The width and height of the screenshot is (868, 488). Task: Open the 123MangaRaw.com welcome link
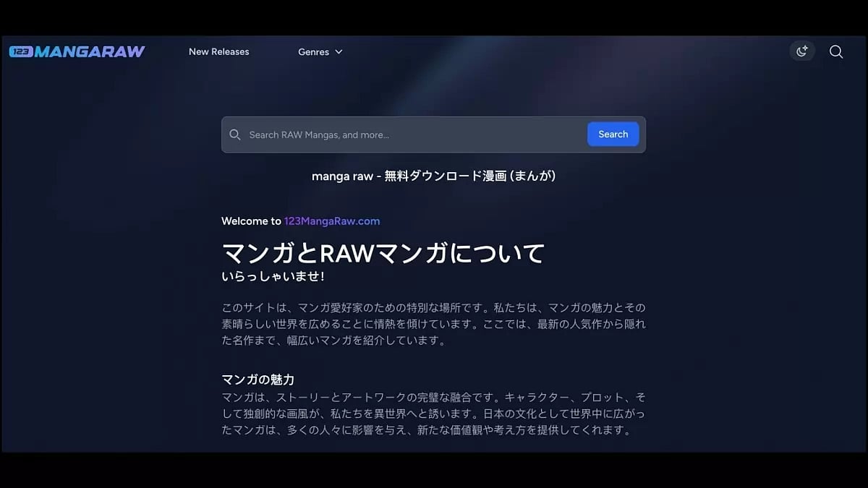[332, 221]
